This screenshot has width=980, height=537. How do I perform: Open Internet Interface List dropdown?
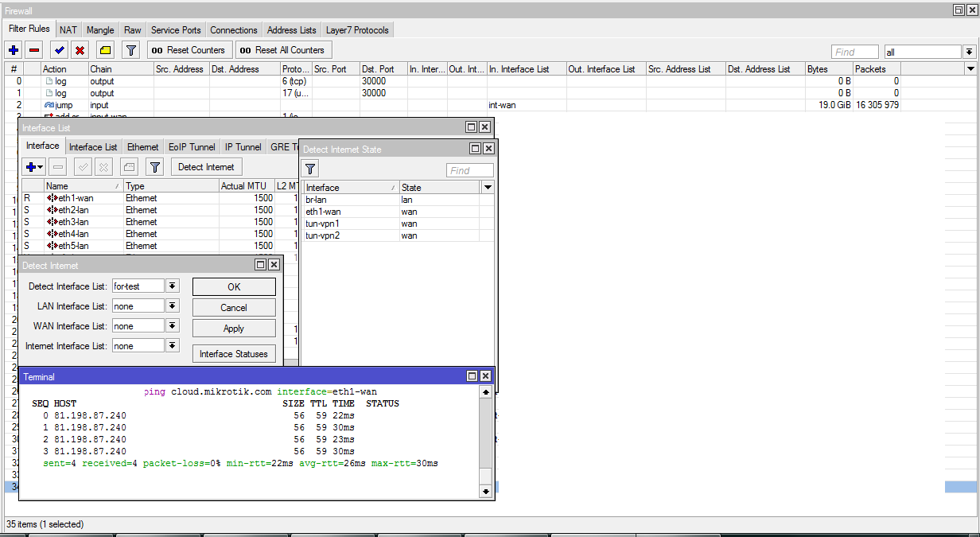click(x=173, y=346)
